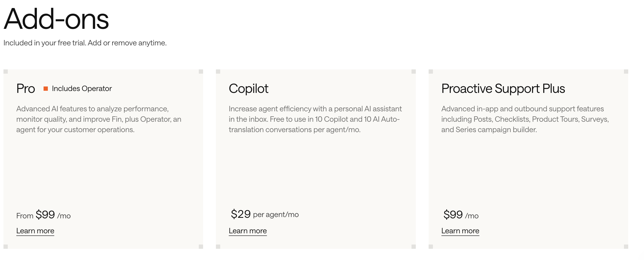Follow Proactive Support Plus Learn more link
This screenshot has height=260, width=644.
460,231
